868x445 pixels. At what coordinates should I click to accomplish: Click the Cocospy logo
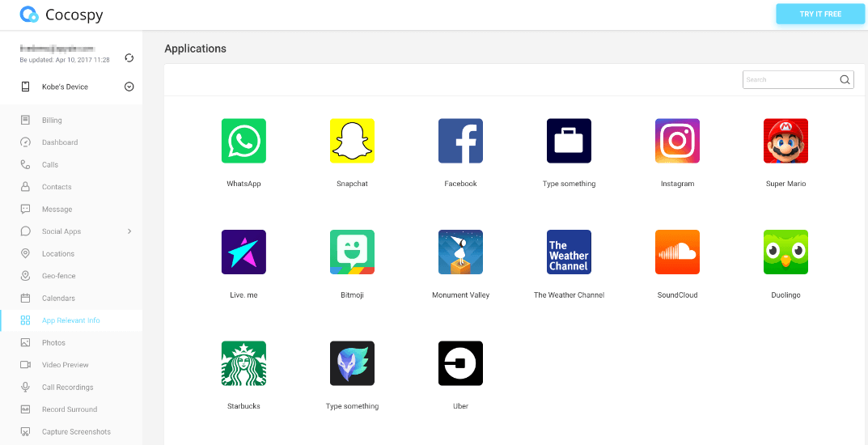61,15
